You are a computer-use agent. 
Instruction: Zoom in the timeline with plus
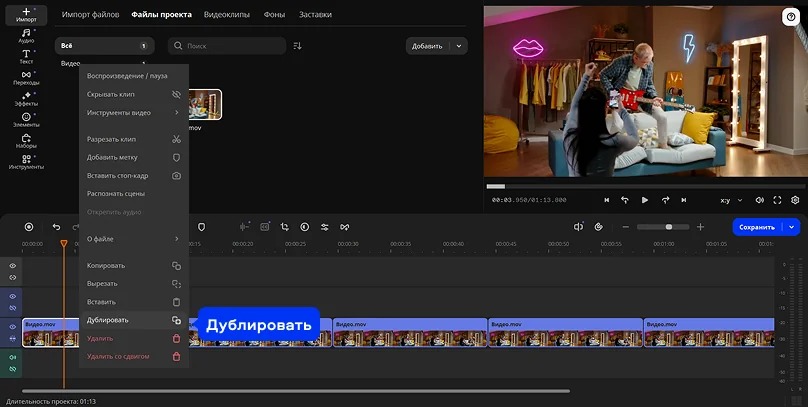click(700, 227)
